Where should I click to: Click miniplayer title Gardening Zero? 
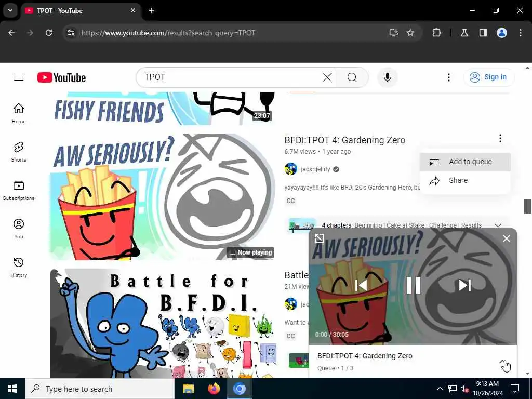point(365,356)
